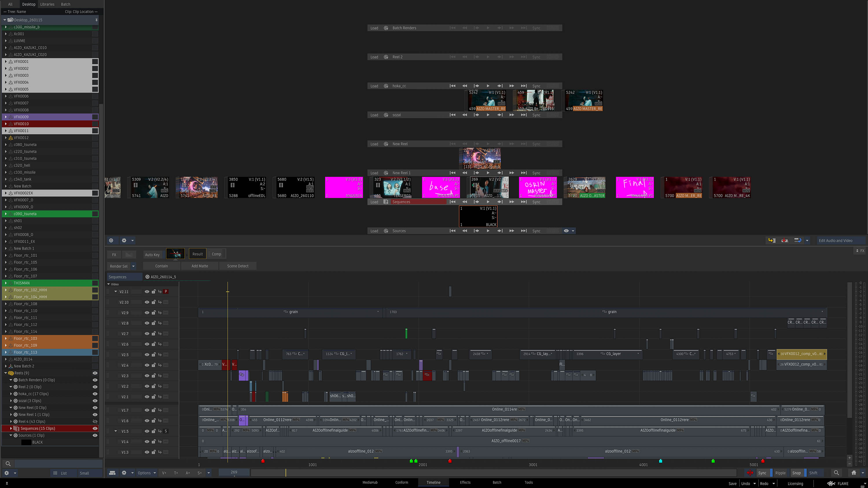This screenshot has height=488, width=868.
Task: Switch to the Effects tab
Action: pos(465,482)
